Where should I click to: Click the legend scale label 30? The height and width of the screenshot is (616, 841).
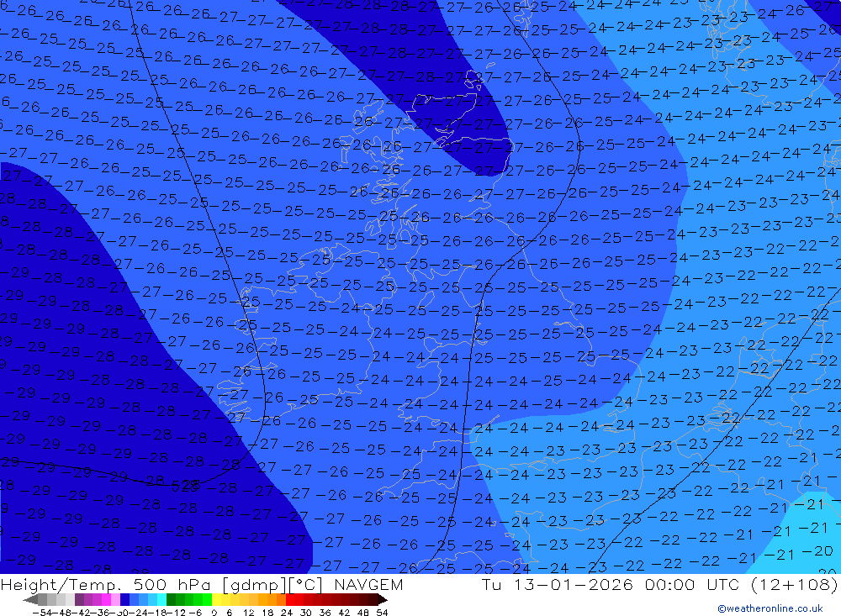tap(306, 613)
